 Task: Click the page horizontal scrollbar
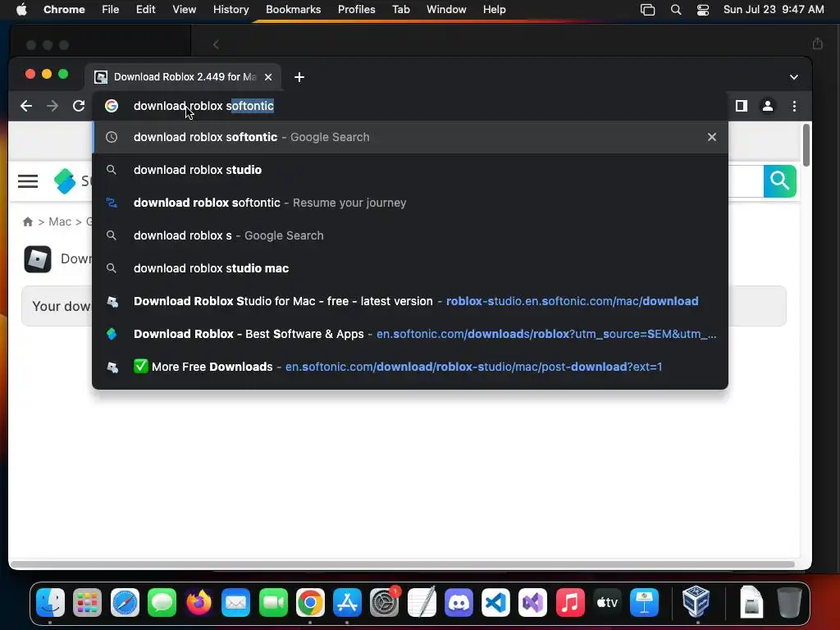(x=402, y=564)
